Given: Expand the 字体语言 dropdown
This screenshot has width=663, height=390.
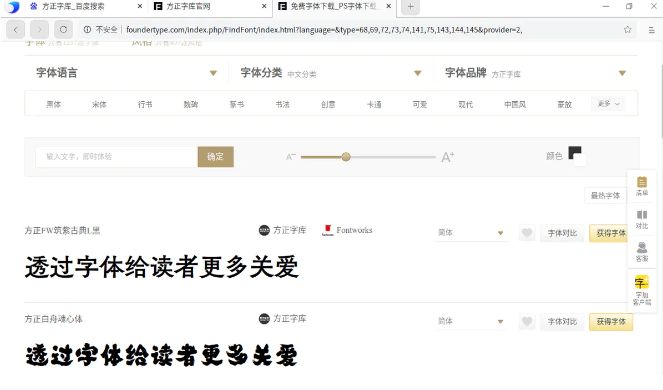Looking at the screenshot, I should tap(214, 73).
